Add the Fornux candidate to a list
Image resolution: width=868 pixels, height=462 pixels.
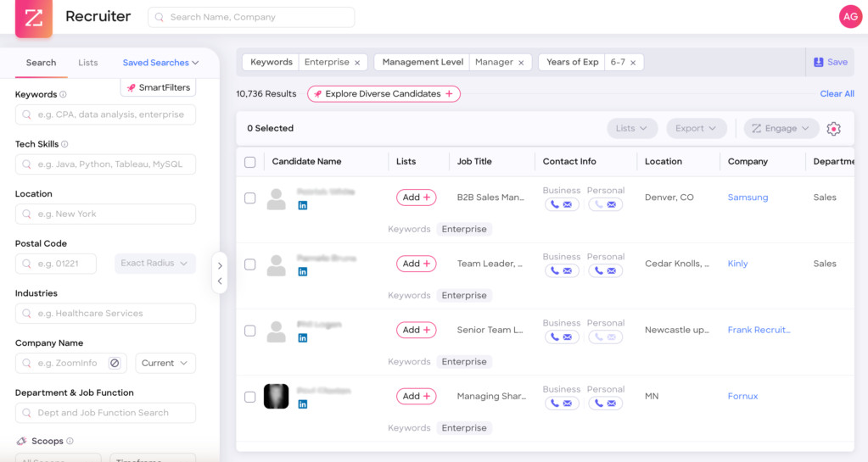417,397
